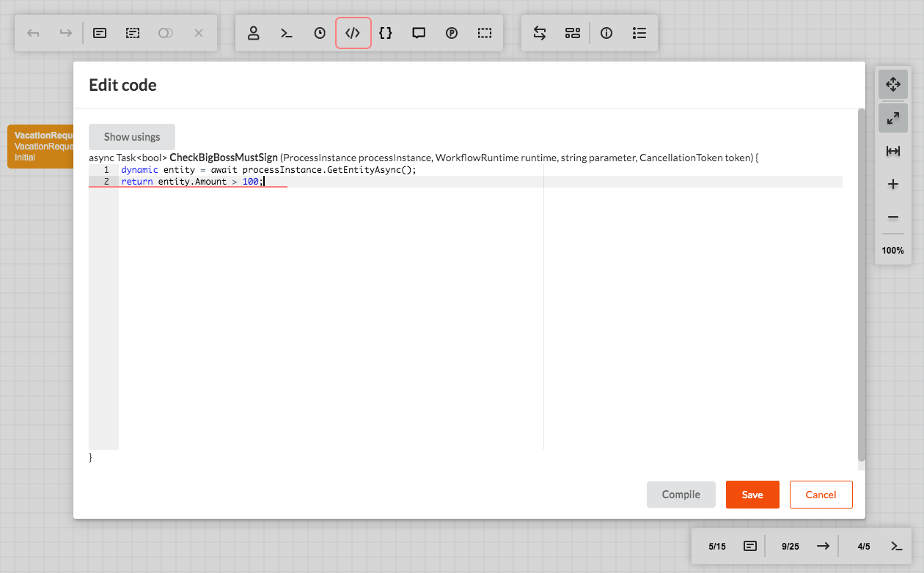
Task: Click the dialog vertical scrollbar
Action: click(x=862, y=286)
